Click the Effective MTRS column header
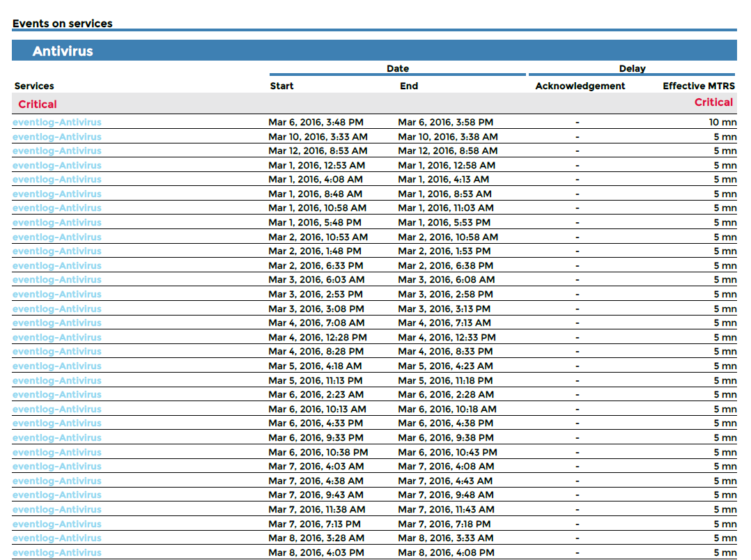This screenshot has height=560, width=751. (699, 86)
